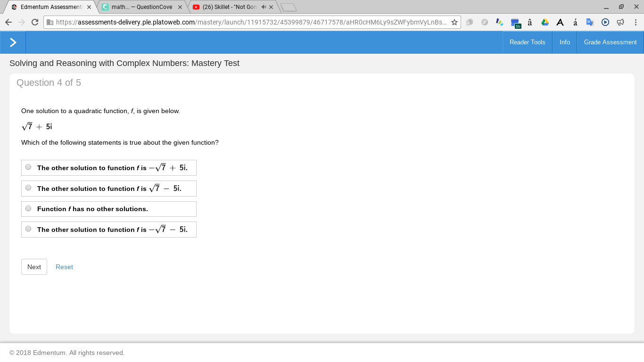
Task: Open the Google Drive extension icon
Action: click(545, 22)
